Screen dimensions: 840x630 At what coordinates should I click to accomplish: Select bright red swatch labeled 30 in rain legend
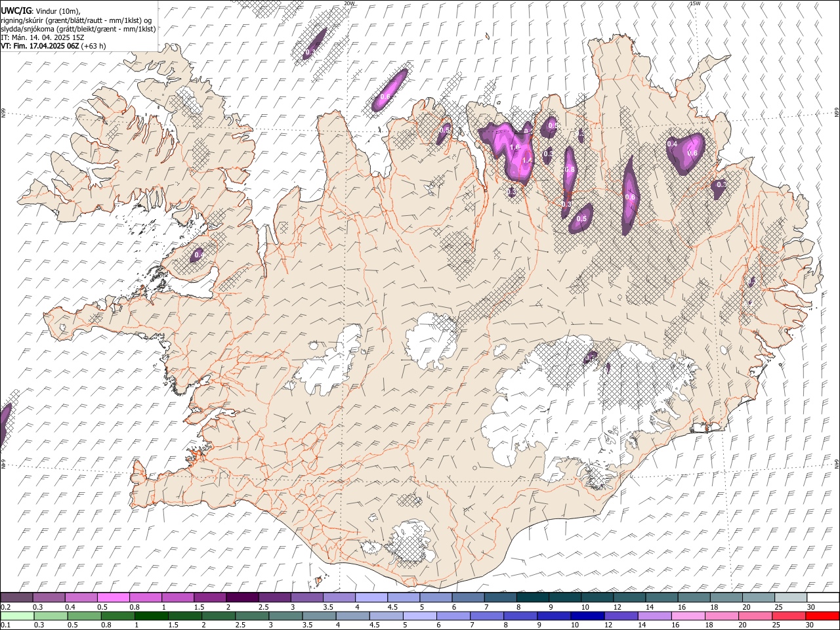pyautogui.click(x=823, y=616)
